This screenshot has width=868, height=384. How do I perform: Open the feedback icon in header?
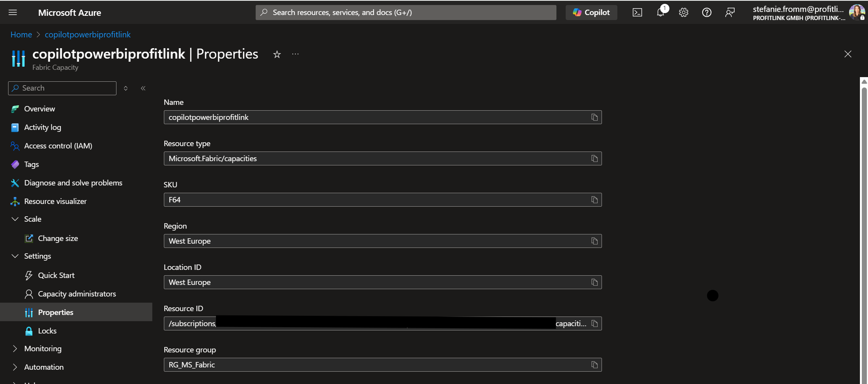730,12
